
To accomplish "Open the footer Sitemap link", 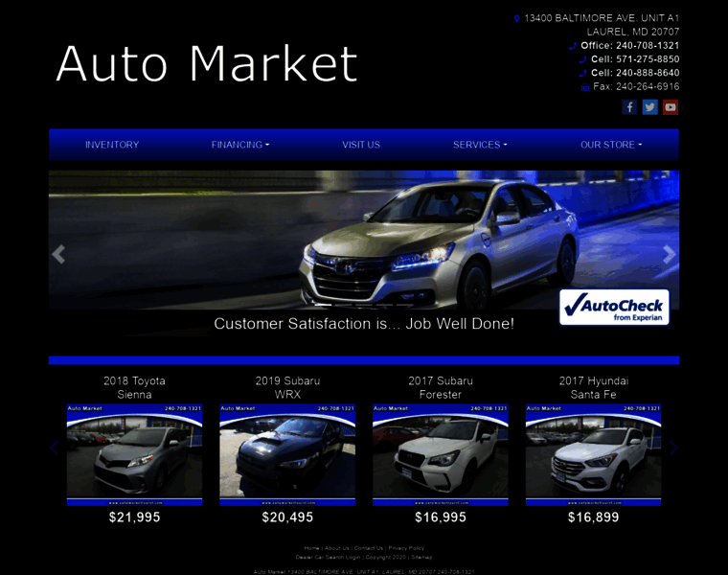I will [421, 557].
